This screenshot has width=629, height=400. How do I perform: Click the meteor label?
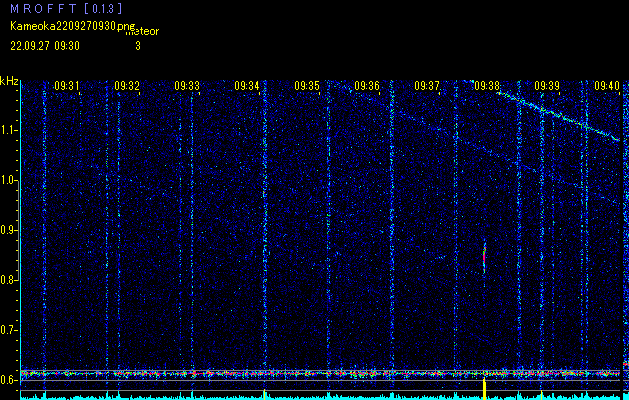point(142,31)
